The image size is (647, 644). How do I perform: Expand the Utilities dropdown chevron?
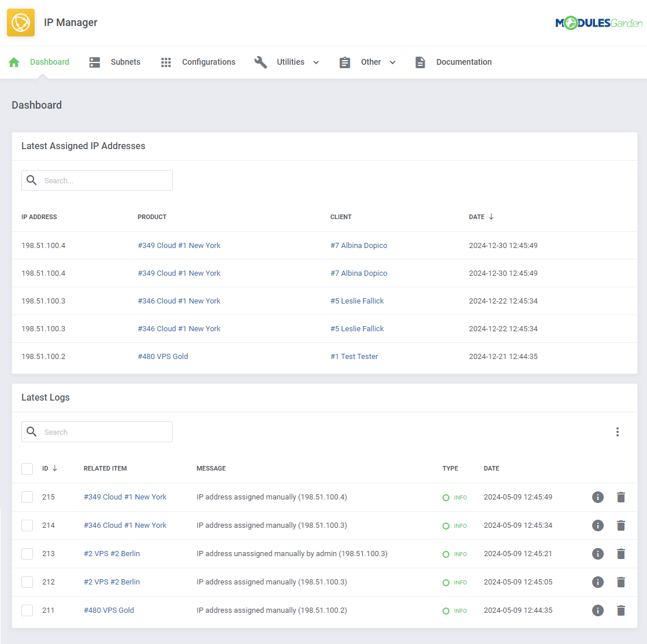(x=316, y=63)
